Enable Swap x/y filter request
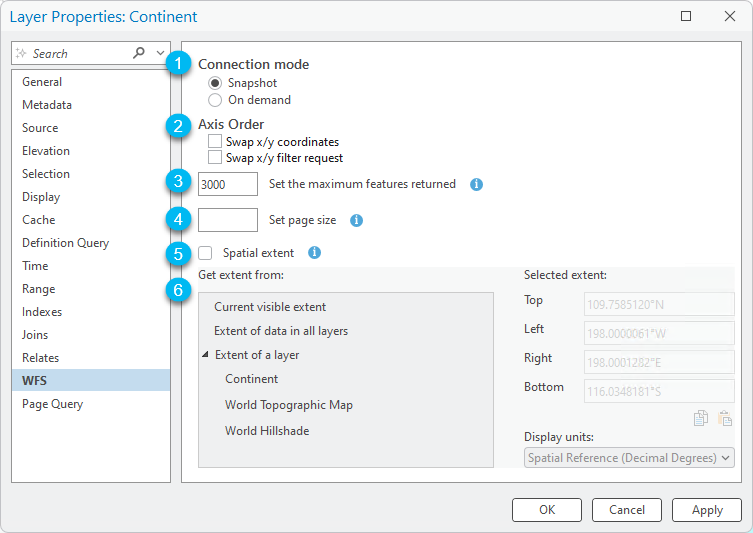 (215, 158)
